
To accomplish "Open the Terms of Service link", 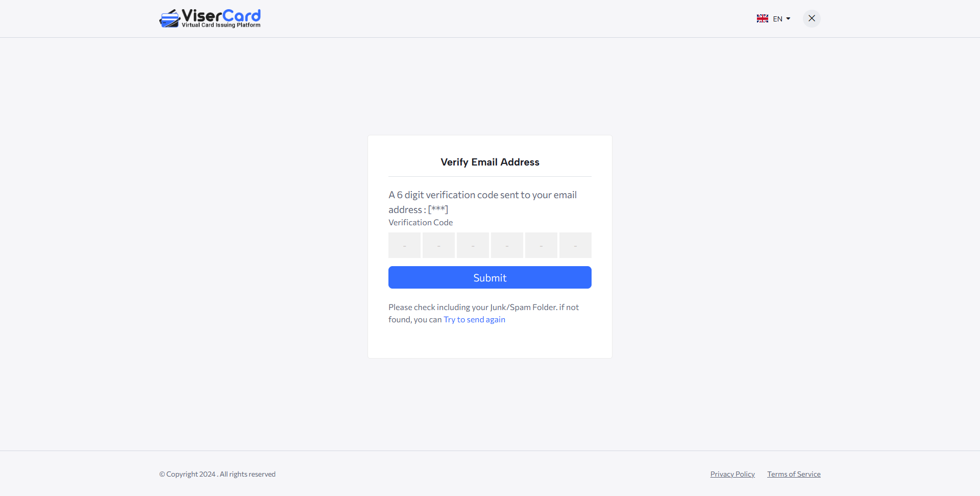I will point(794,474).
